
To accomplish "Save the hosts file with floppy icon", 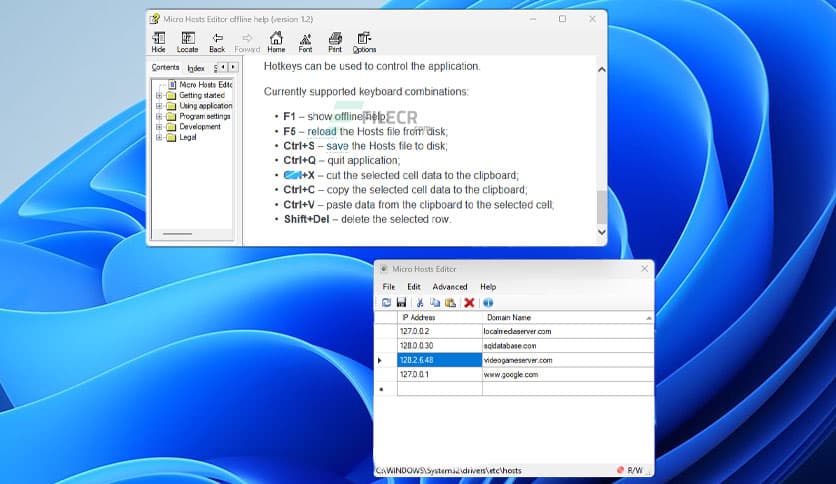I will [401, 303].
